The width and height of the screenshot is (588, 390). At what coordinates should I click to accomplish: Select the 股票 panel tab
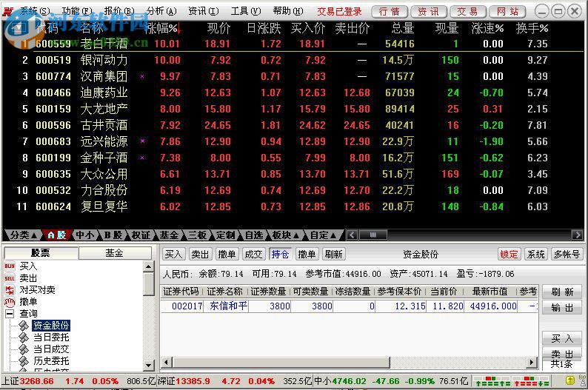(x=41, y=253)
